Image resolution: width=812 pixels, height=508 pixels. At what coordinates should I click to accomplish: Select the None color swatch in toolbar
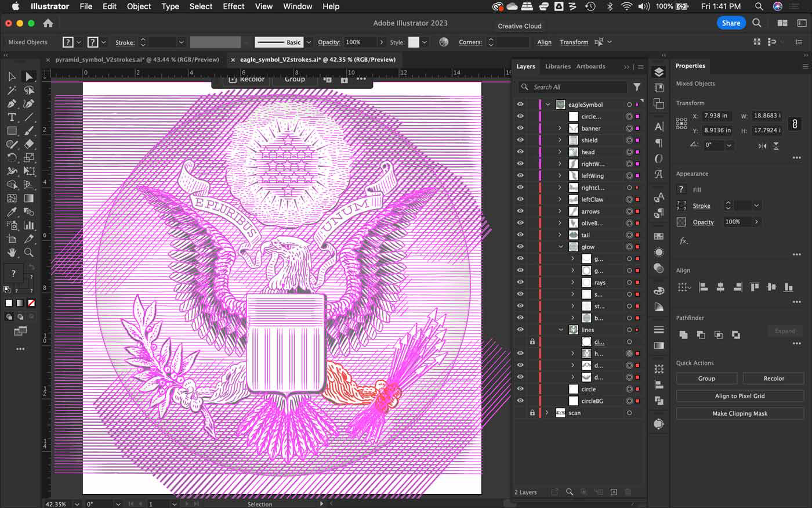click(31, 303)
